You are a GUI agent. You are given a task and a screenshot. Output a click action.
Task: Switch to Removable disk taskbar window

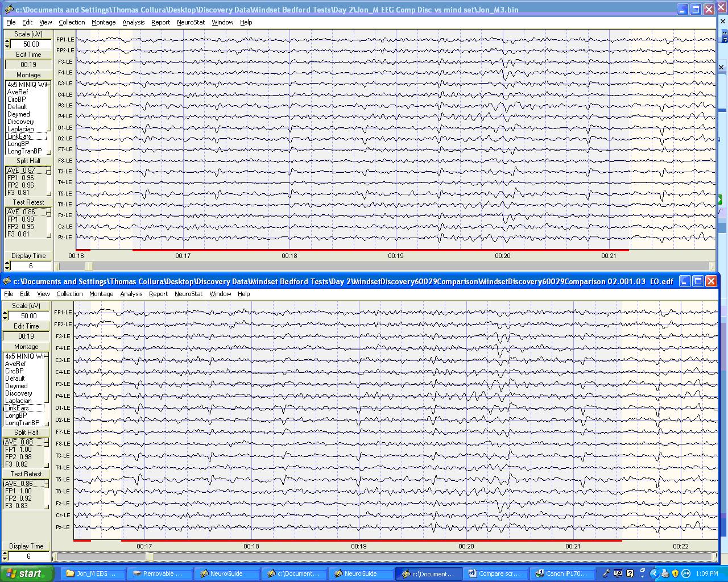coord(159,573)
